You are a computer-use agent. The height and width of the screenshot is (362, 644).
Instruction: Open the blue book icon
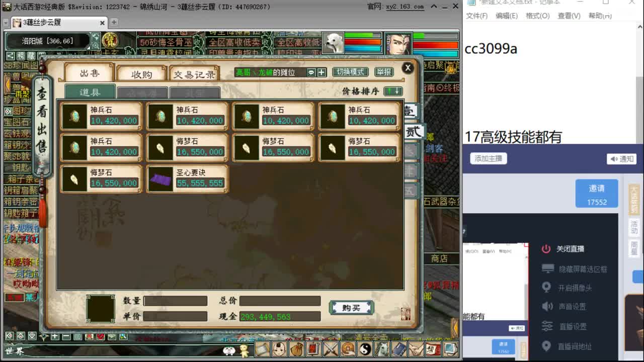(398, 349)
